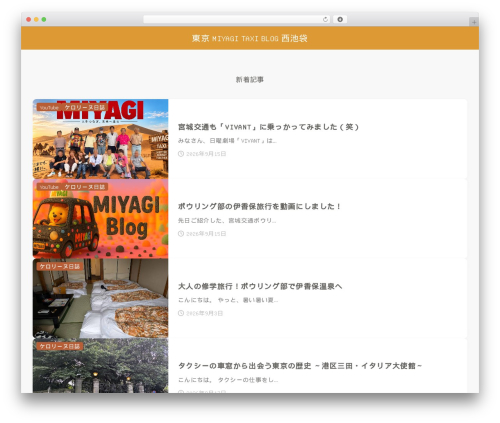
Task: Open article タクシーの車窓から出会う東京の歴史
Action: pyautogui.click(x=300, y=366)
